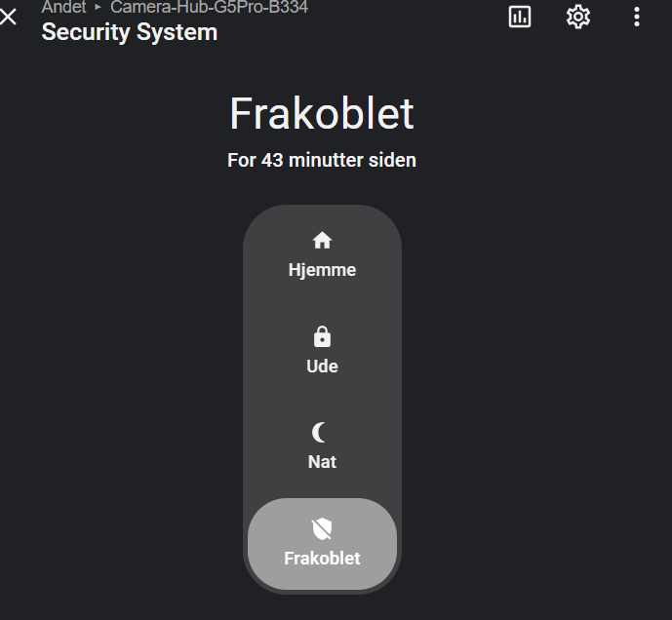Open the three-dot overflow menu
Screen dimensions: 672x620
[x=637, y=17]
